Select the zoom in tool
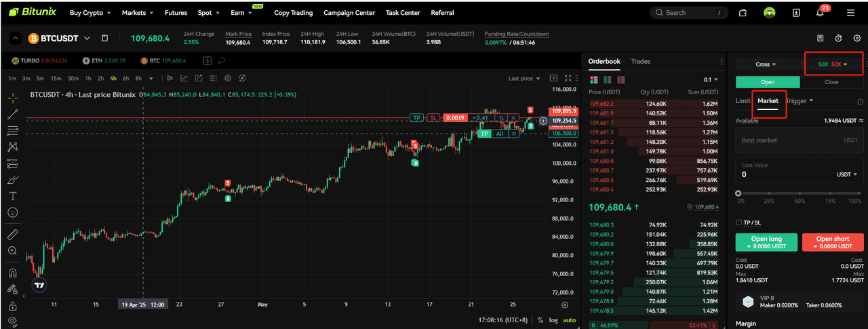This screenshot has height=329, width=868. (x=12, y=251)
